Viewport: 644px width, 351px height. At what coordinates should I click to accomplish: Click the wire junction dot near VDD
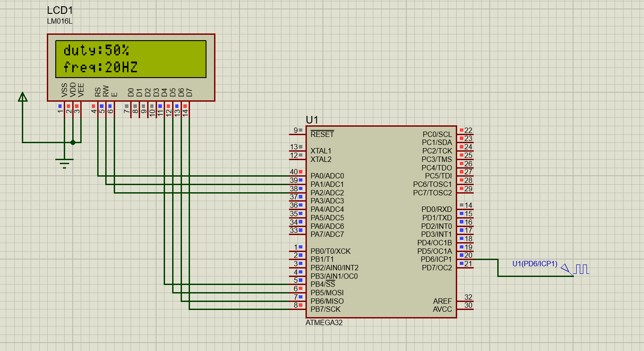[x=72, y=142]
